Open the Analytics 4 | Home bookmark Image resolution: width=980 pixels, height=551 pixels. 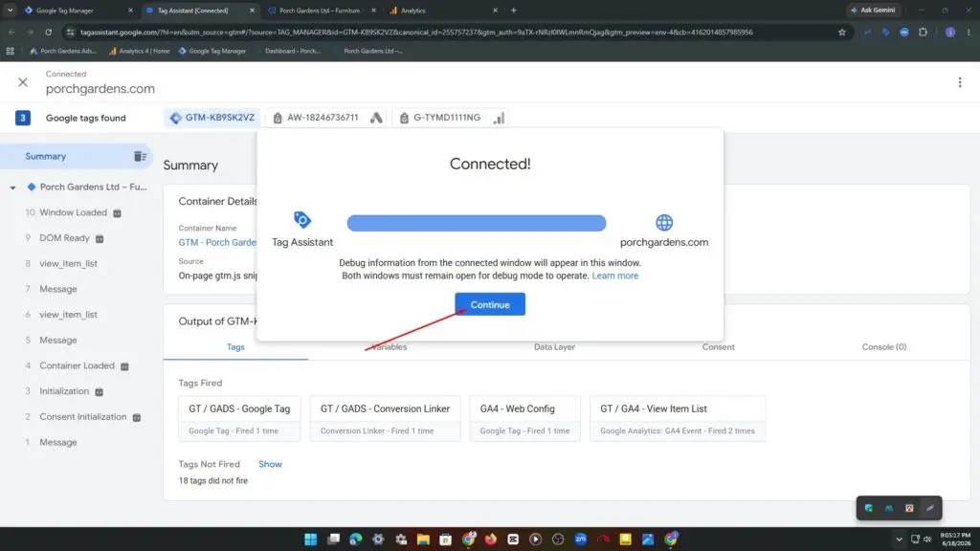click(140, 52)
